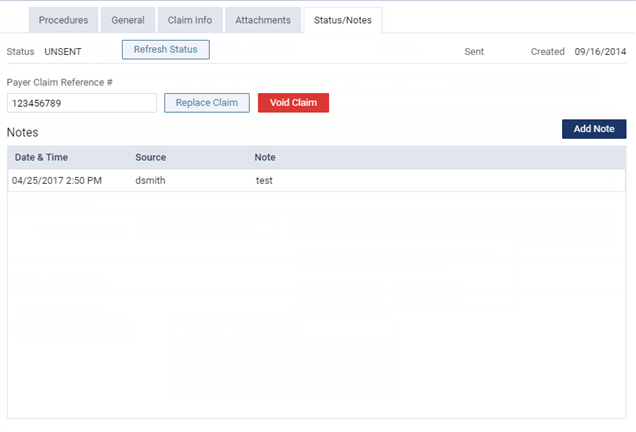
Task: Click the Replace Claim button
Action: point(207,103)
